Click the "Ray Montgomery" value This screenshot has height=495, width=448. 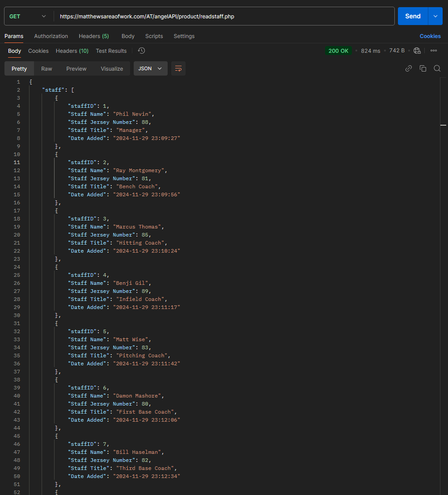(x=138, y=170)
